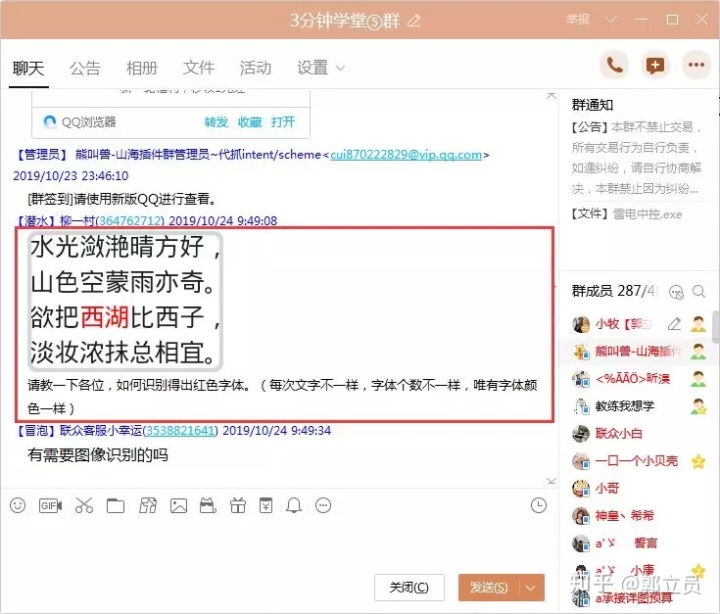Select the screenshot scissors tool

pos(84,506)
